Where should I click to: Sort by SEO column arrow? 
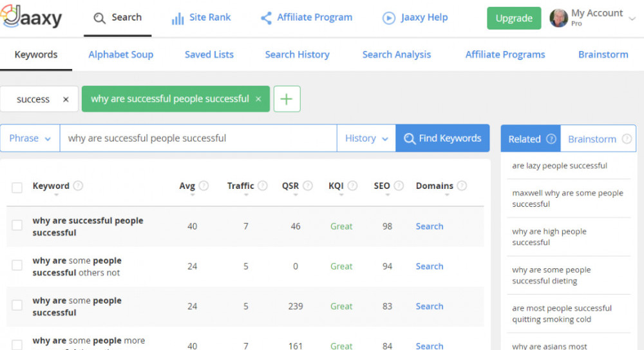387,195
